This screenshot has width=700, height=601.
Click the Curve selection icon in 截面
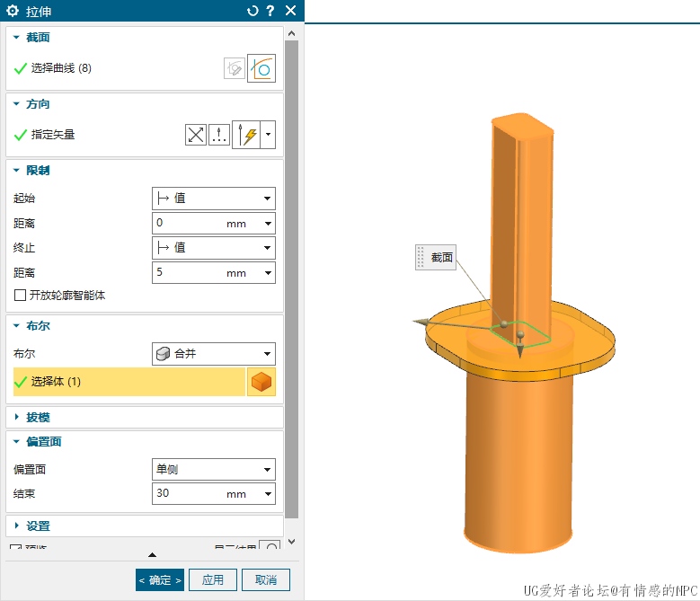point(261,68)
